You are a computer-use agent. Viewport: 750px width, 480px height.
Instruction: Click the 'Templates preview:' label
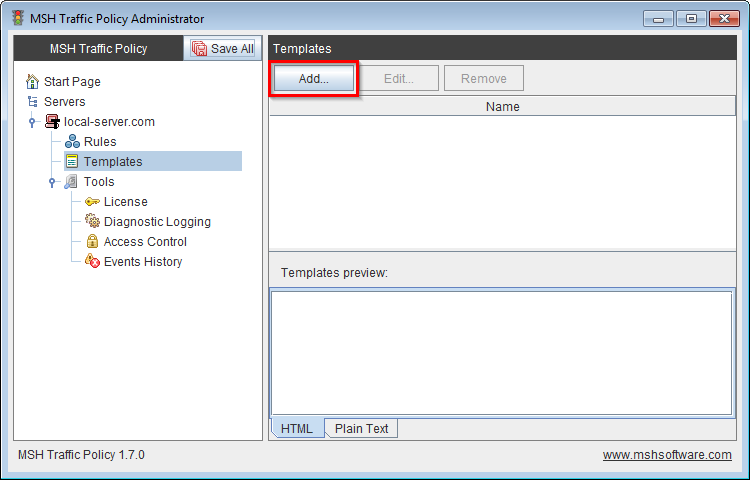tap(334, 273)
